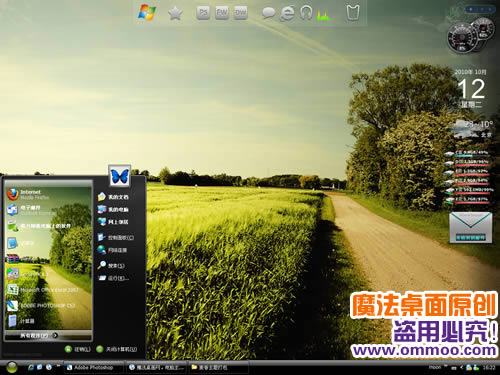
Task: Open 搜索(S) Search in Start menu
Action: pos(111,265)
